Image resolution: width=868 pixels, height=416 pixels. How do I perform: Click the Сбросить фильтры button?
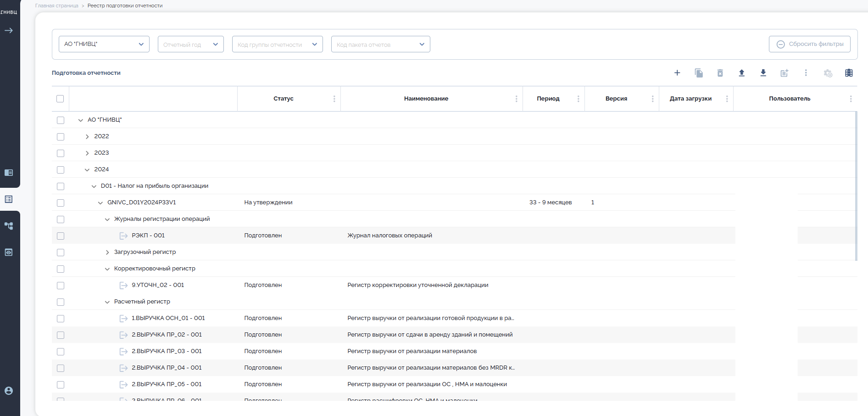click(810, 44)
